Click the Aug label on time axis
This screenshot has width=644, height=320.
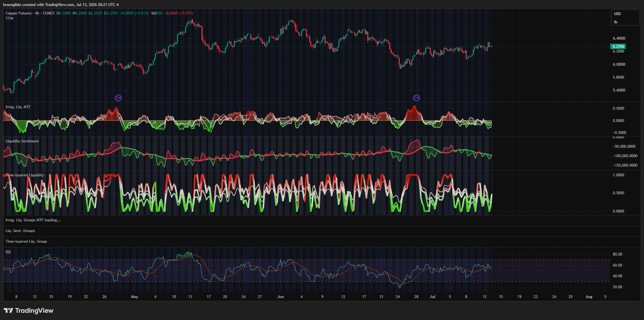pyautogui.click(x=589, y=297)
